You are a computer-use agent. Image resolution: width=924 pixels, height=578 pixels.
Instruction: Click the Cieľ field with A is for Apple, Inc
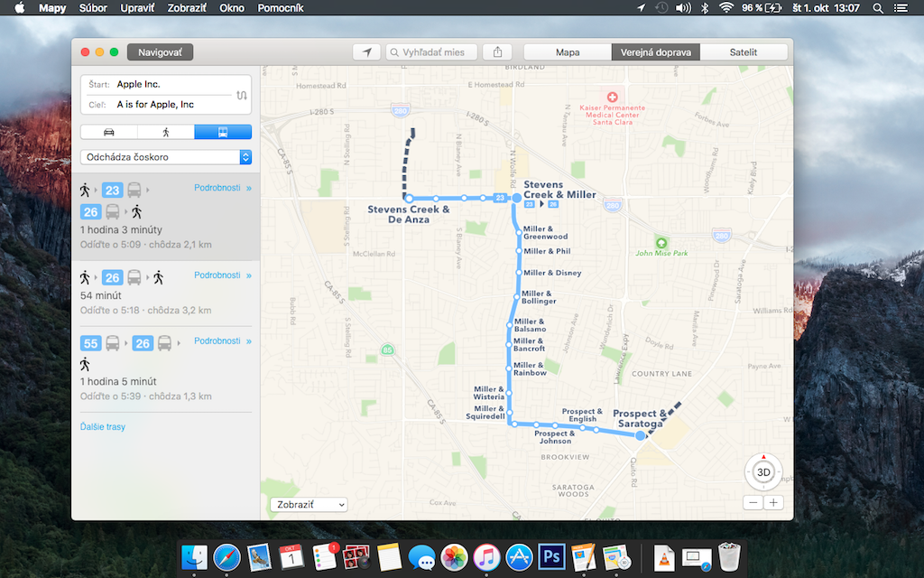(x=159, y=105)
